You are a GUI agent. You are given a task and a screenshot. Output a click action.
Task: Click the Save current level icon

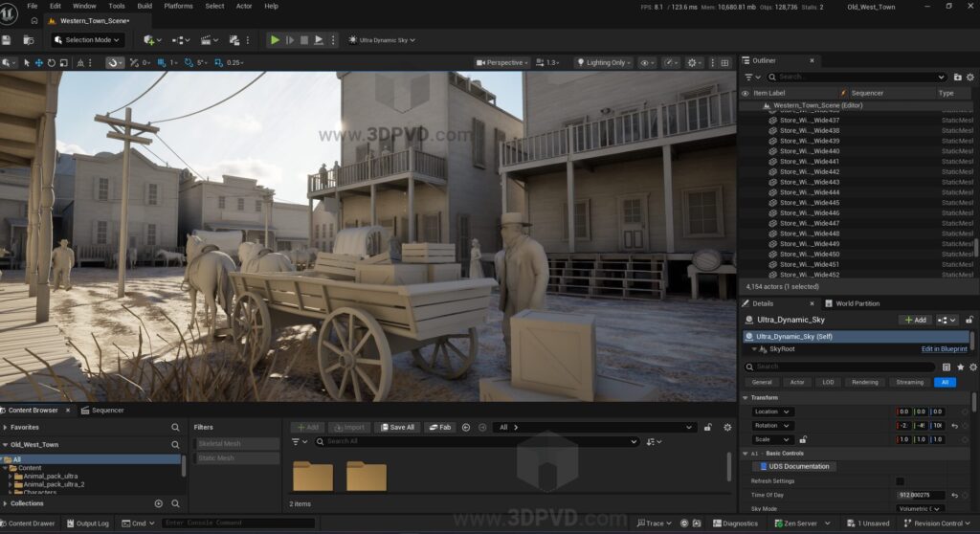7,40
